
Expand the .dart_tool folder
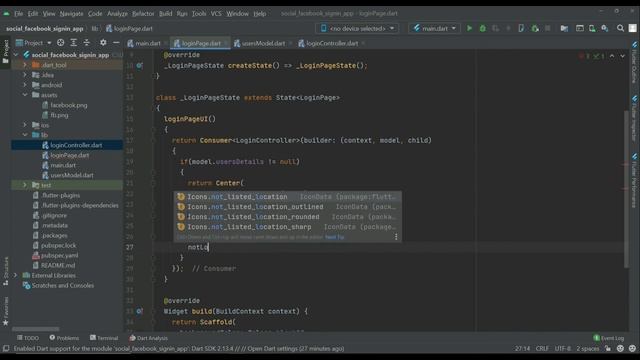(24, 65)
